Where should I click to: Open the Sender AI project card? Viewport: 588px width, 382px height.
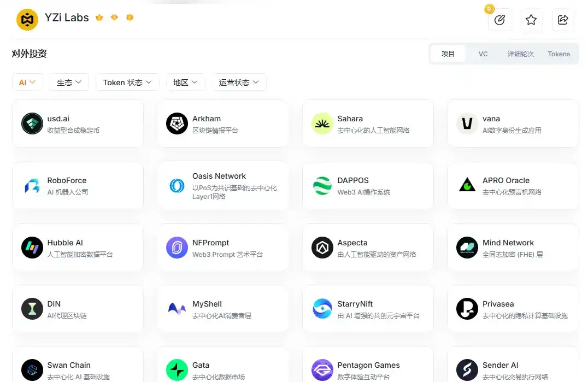513,366
